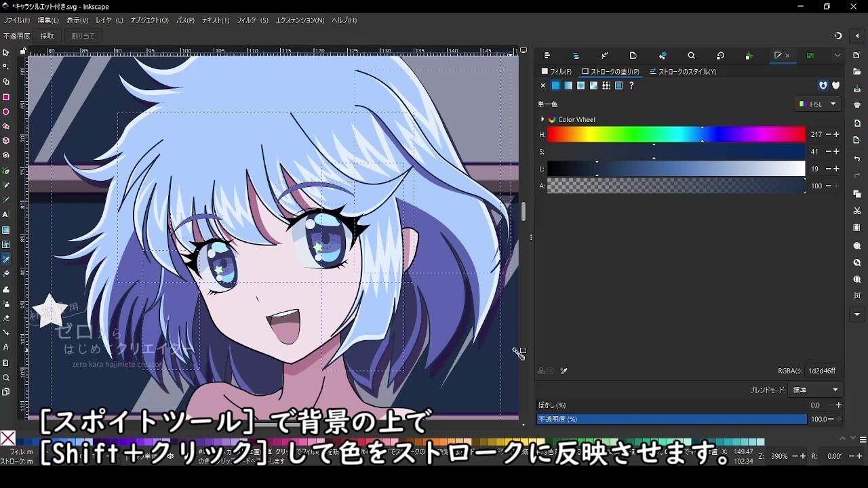
Task: Switch to the ストロークのスタイル(Y) tab
Action: [x=683, y=71]
